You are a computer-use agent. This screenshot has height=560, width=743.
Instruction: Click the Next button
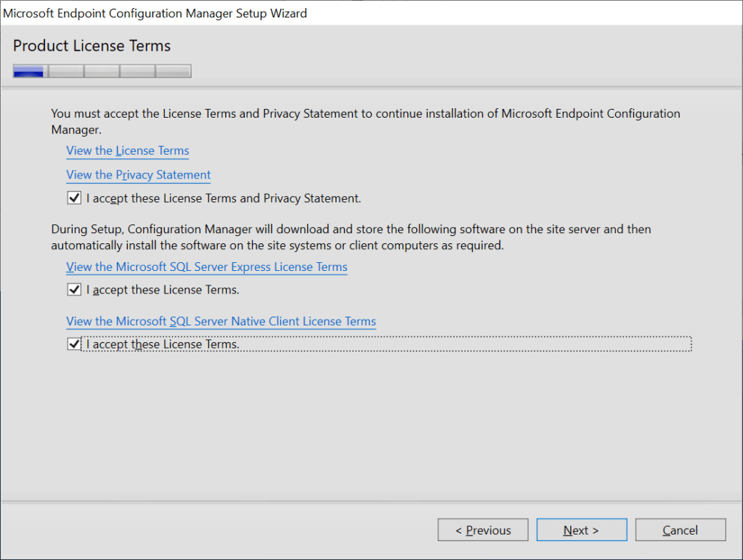pos(581,530)
